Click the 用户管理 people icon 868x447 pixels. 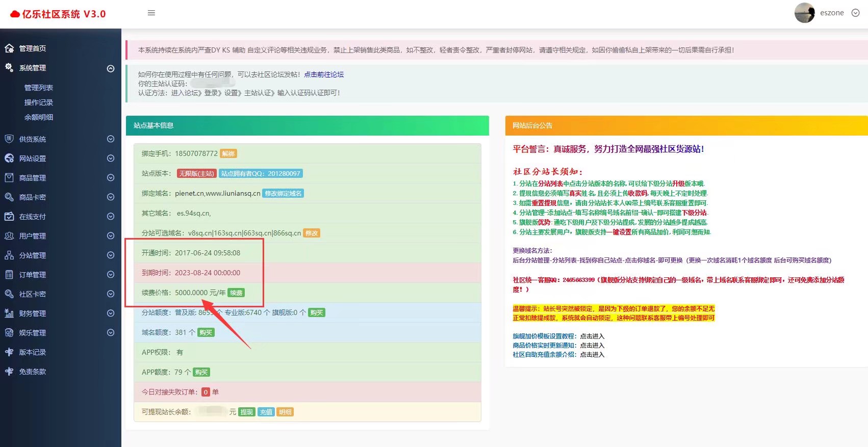[9, 236]
